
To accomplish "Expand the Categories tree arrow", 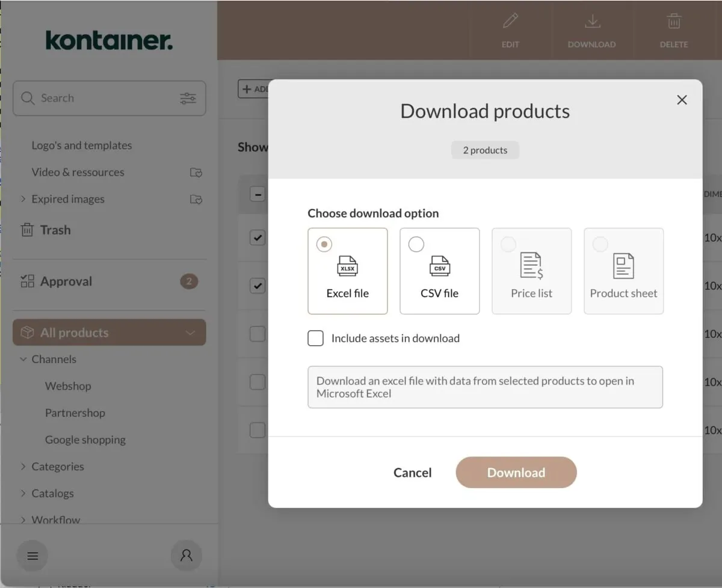I will pos(23,467).
